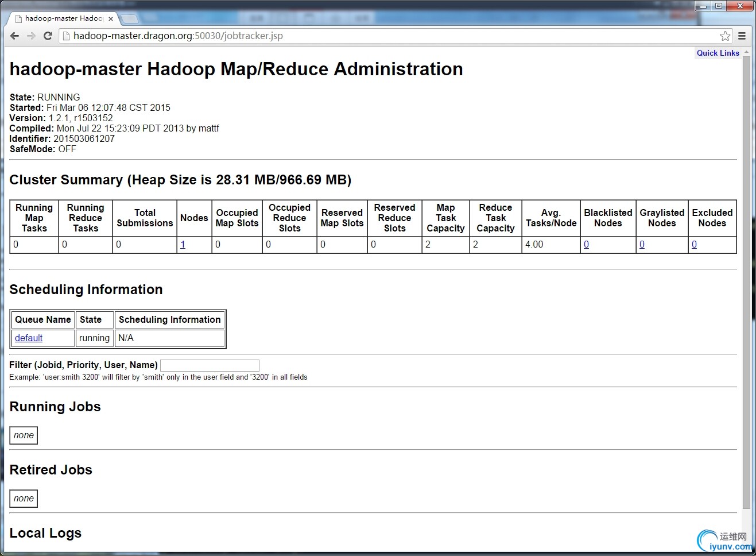
Task: Click 'Reserved Reduce Slots' column header
Action: 394,218
